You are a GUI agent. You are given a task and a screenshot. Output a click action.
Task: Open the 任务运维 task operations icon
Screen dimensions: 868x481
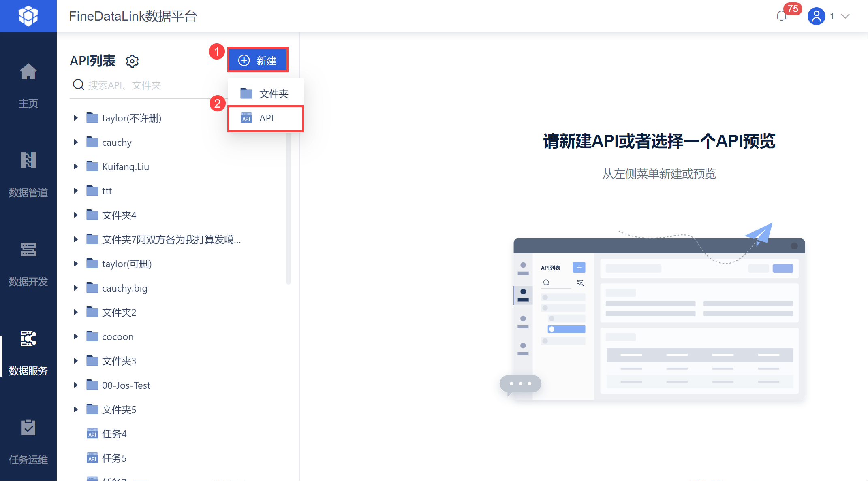[x=28, y=428]
